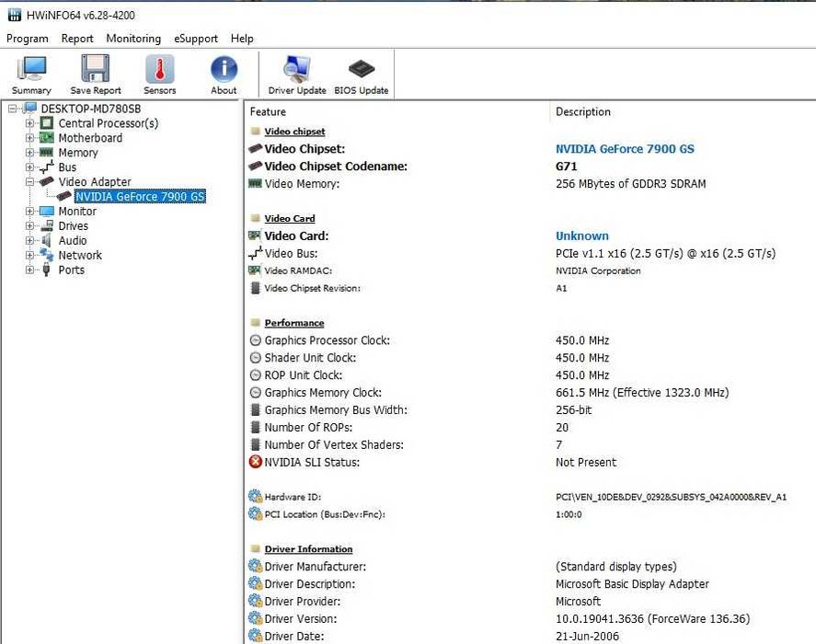Click the Ports connector tree icon
The width and height of the screenshot is (816, 644).
[46, 270]
